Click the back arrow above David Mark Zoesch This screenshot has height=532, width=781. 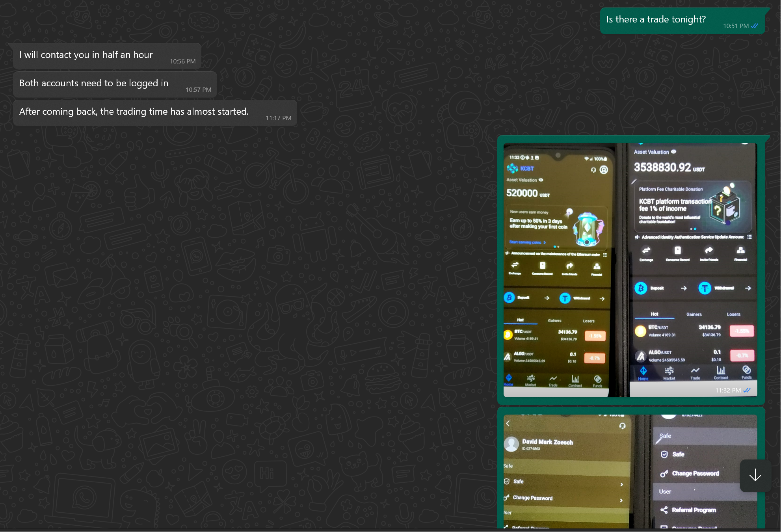(508, 424)
